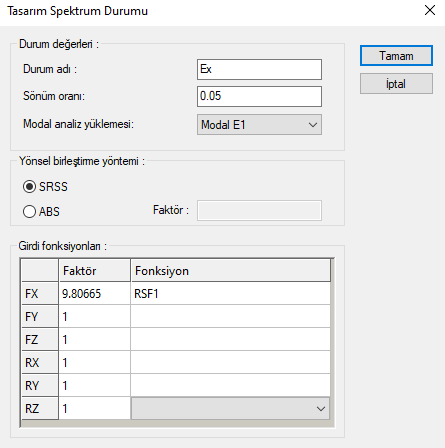Expand the RZ row function dropdown
The width and height of the screenshot is (445, 448).
coord(230,408)
